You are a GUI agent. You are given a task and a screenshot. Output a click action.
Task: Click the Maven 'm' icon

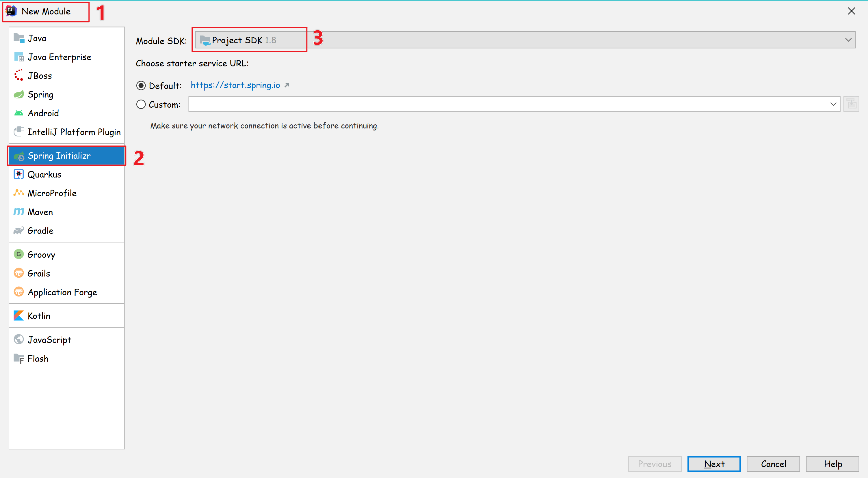18,212
